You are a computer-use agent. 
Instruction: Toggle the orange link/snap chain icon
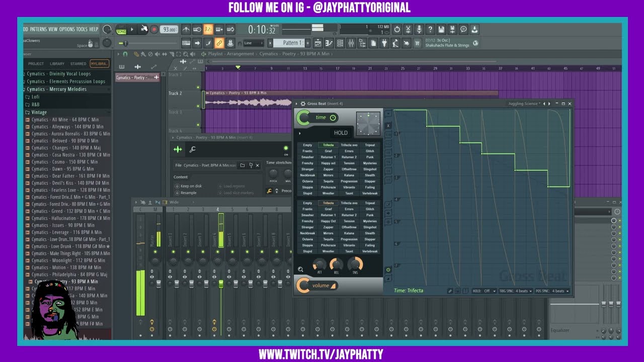(x=219, y=43)
